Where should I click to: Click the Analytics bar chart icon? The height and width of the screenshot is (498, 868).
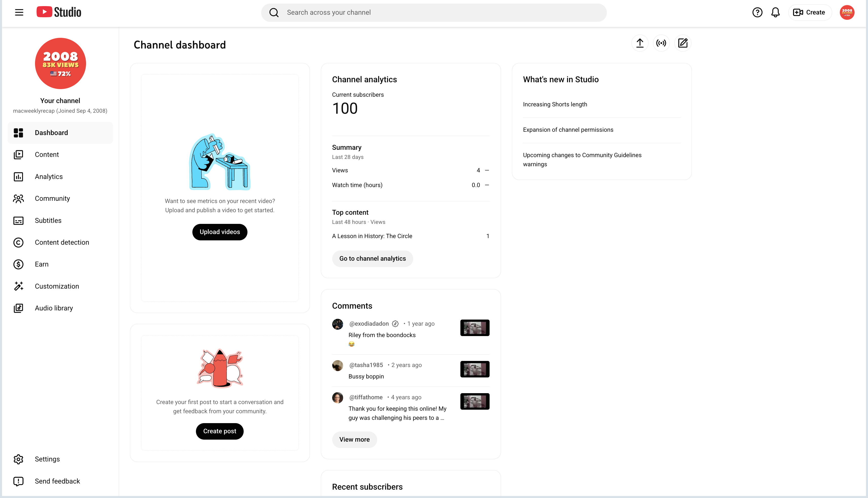19,177
